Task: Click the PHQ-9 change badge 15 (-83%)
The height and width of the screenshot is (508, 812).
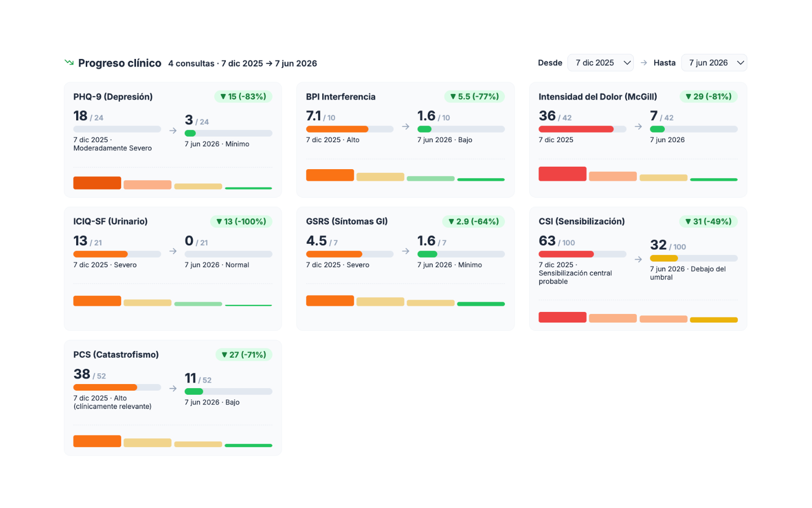Action: tap(243, 97)
